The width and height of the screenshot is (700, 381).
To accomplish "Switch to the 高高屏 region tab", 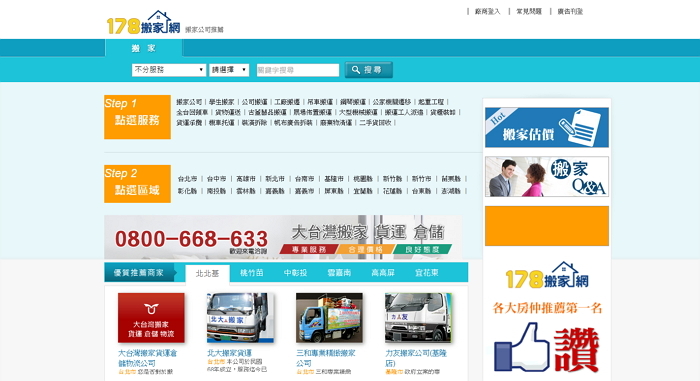I will (x=383, y=272).
